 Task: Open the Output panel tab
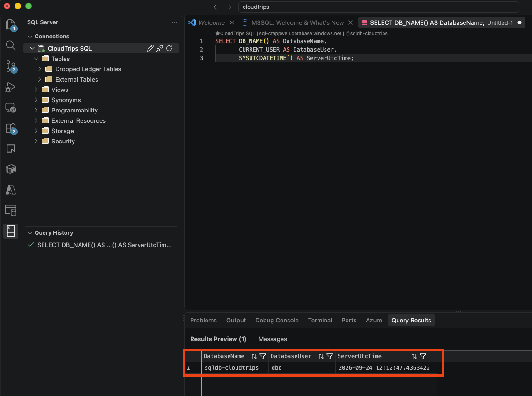(236, 320)
